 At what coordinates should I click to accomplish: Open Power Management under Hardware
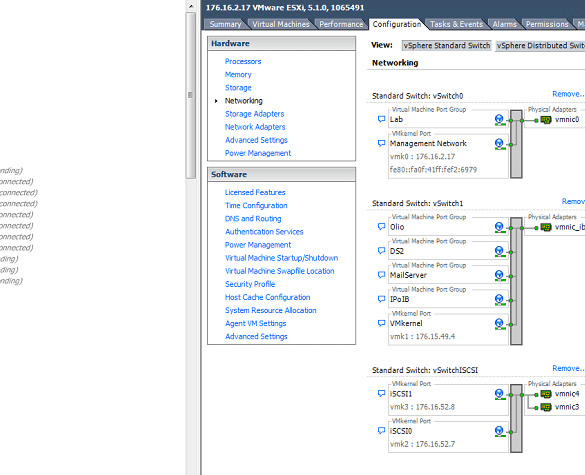tap(258, 153)
